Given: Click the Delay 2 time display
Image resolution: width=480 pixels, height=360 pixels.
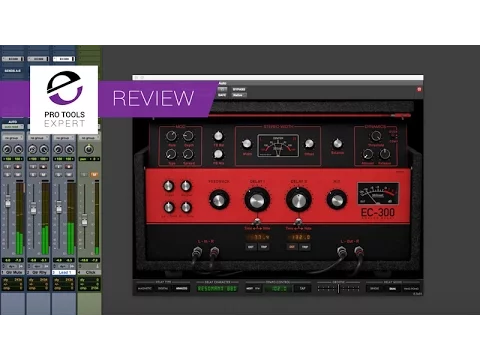Looking at the screenshot, I should [299, 237].
